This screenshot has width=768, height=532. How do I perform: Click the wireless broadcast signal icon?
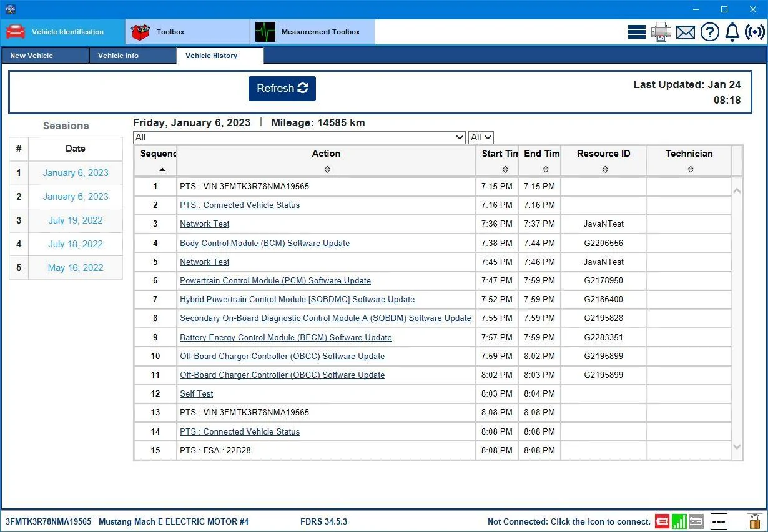point(755,32)
